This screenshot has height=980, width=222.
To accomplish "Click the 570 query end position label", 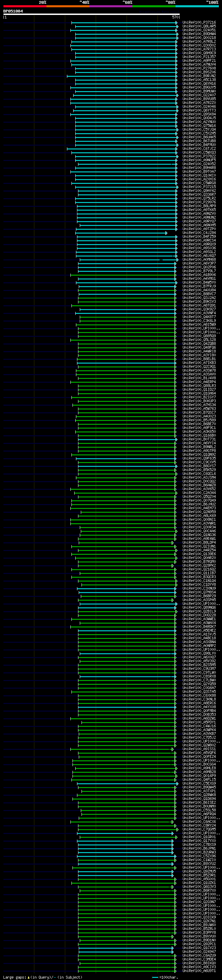I will click(x=175, y=17).
